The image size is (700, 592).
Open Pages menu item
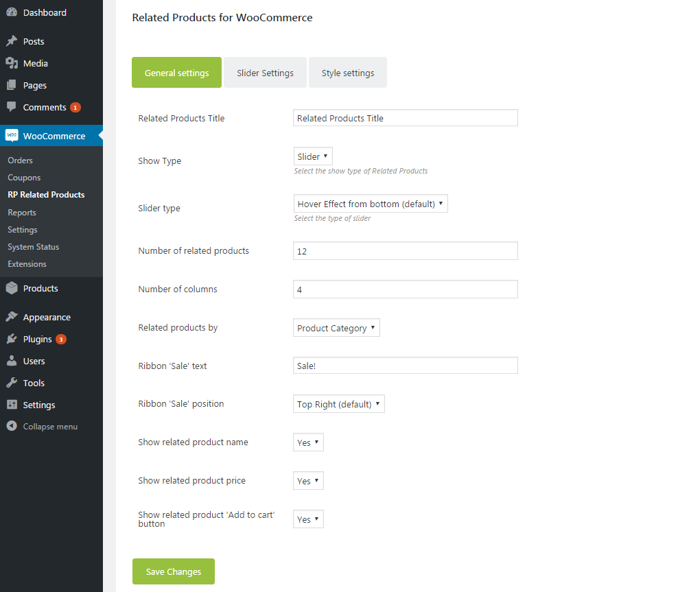point(51,85)
